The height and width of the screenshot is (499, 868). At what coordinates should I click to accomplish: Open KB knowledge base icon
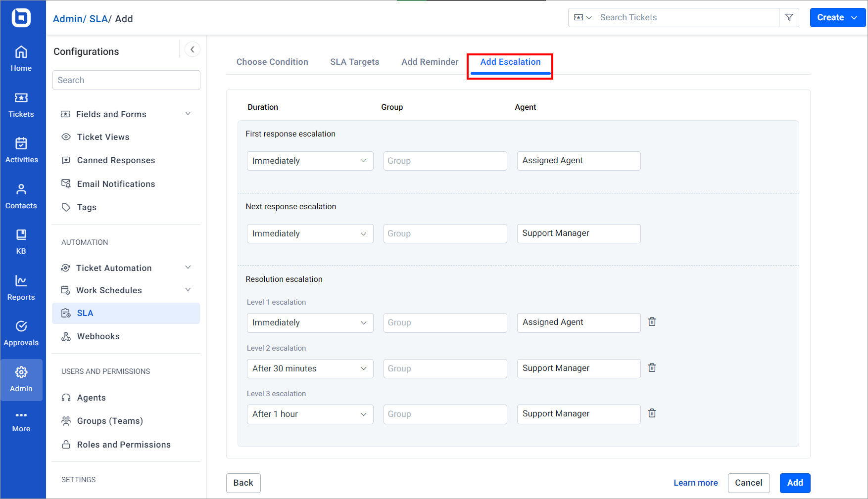(21, 242)
